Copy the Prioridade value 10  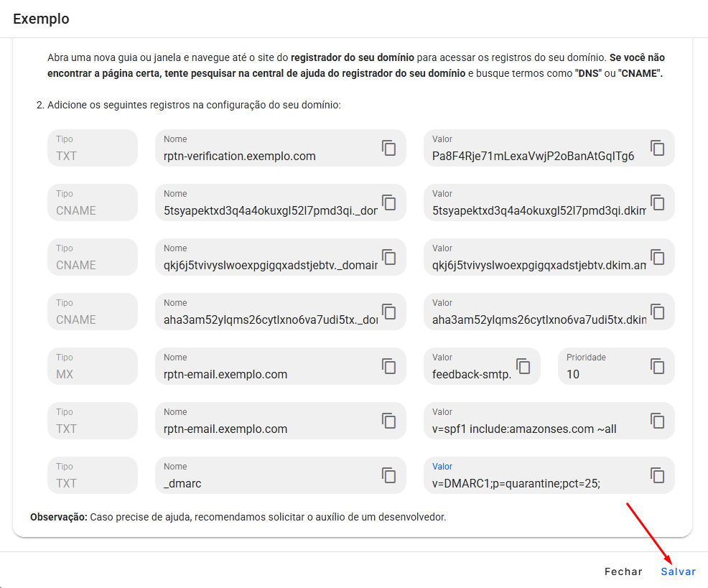tap(658, 366)
